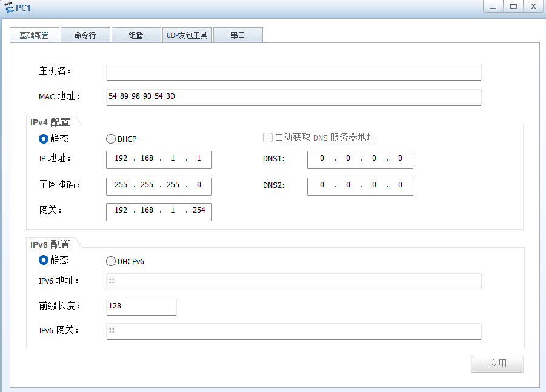Select the 静态 radio button under IPv6 配置
This screenshot has height=392, width=546.
pos(44,261)
